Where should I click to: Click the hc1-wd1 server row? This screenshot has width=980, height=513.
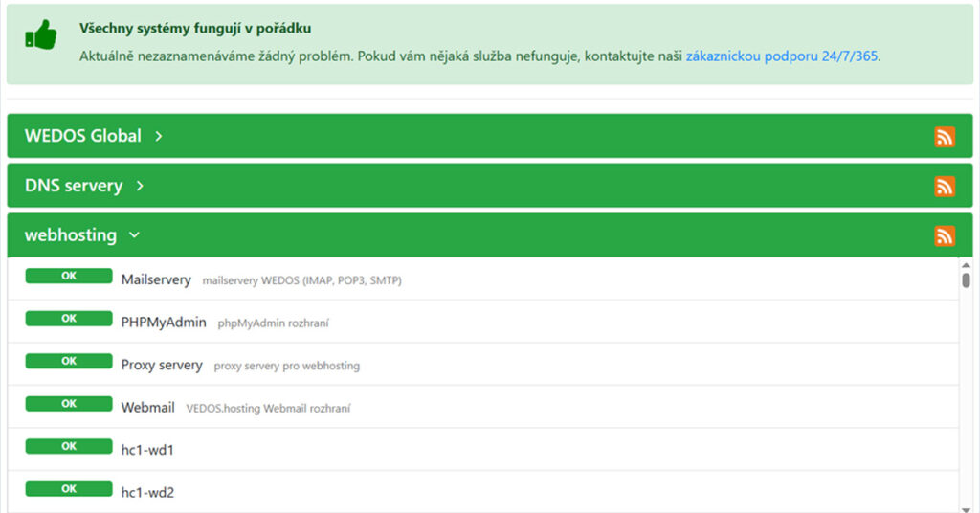482,449
